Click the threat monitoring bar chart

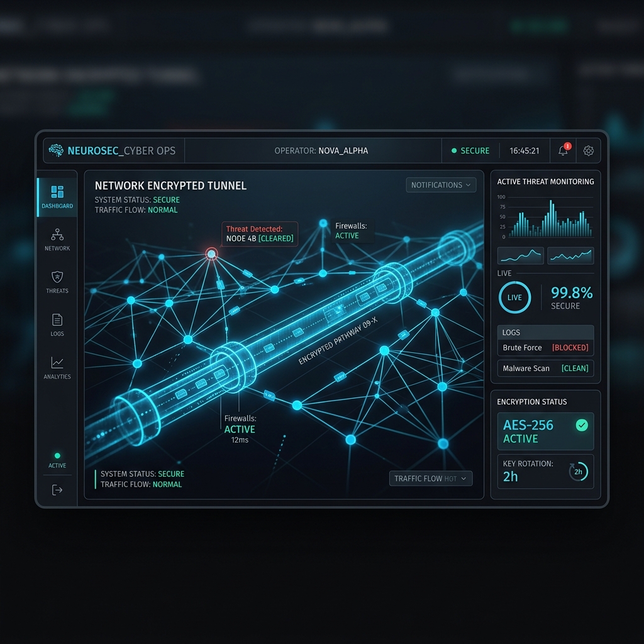pyautogui.click(x=545, y=217)
